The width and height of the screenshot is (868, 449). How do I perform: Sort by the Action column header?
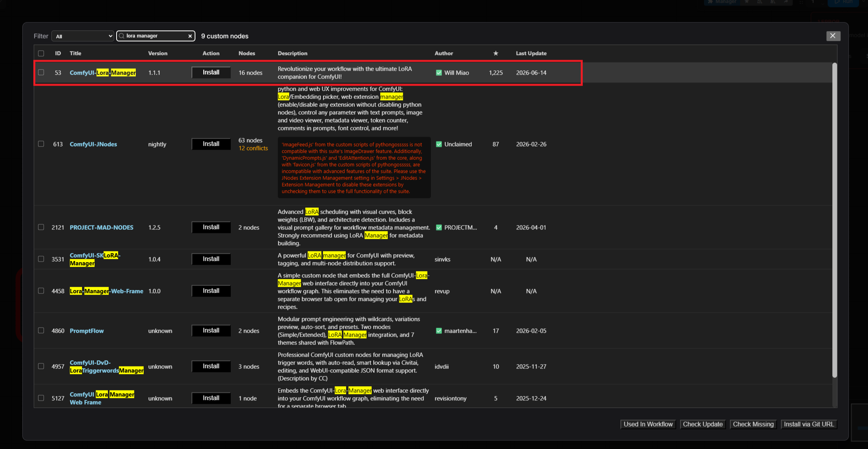211,53
